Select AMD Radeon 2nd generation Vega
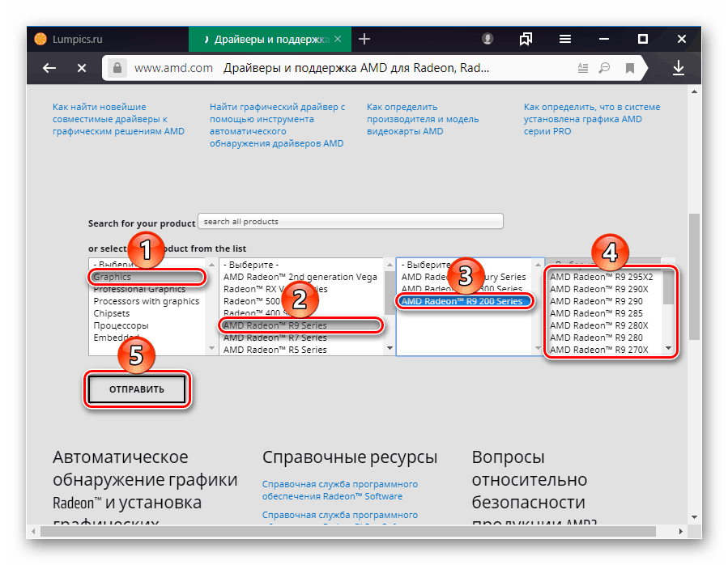728x565 pixels. tap(300, 277)
